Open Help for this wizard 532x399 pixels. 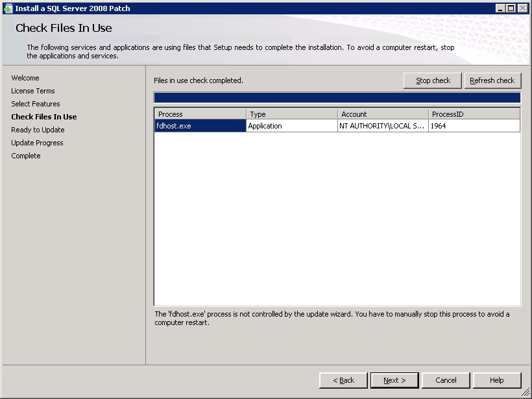click(497, 380)
